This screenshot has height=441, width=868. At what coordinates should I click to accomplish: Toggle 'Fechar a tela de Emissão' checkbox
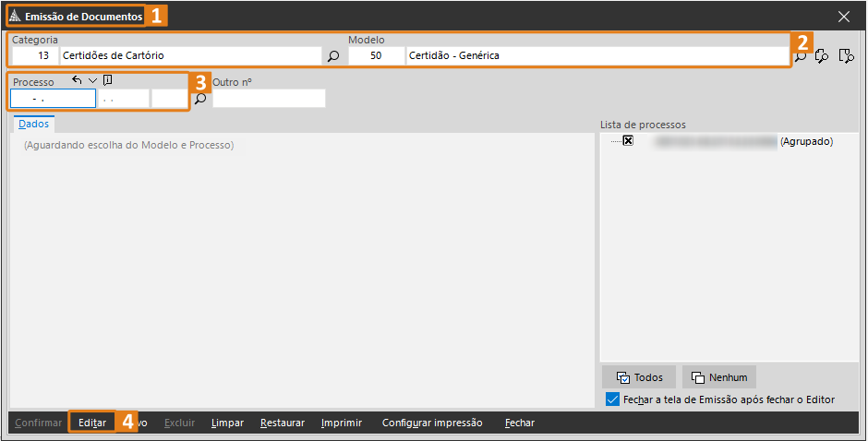(x=612, y=399)
